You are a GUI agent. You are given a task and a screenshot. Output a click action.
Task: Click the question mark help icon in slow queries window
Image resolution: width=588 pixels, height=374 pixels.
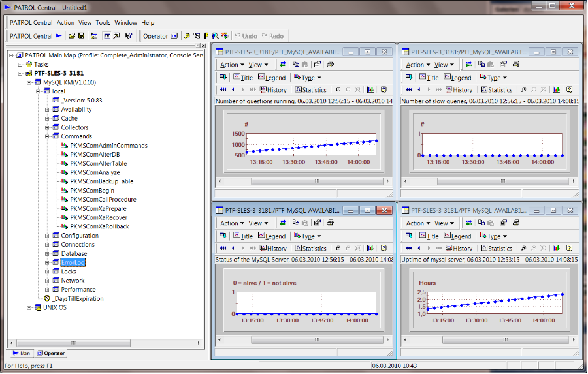point(569,89)
